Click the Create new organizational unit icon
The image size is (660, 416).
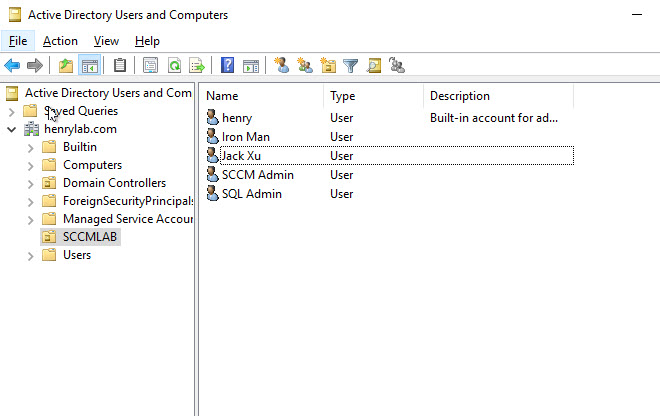click(x=328, y=66)
